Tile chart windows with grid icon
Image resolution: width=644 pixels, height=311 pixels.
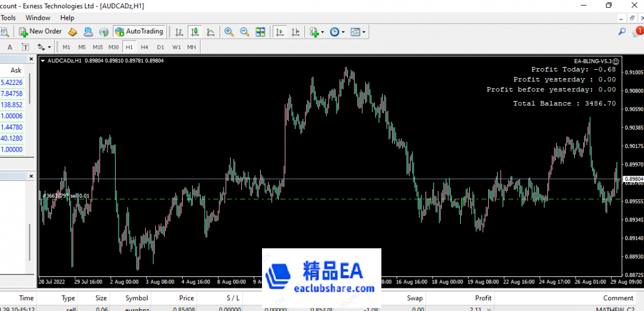pyautogui.click(x=260, y=32)
